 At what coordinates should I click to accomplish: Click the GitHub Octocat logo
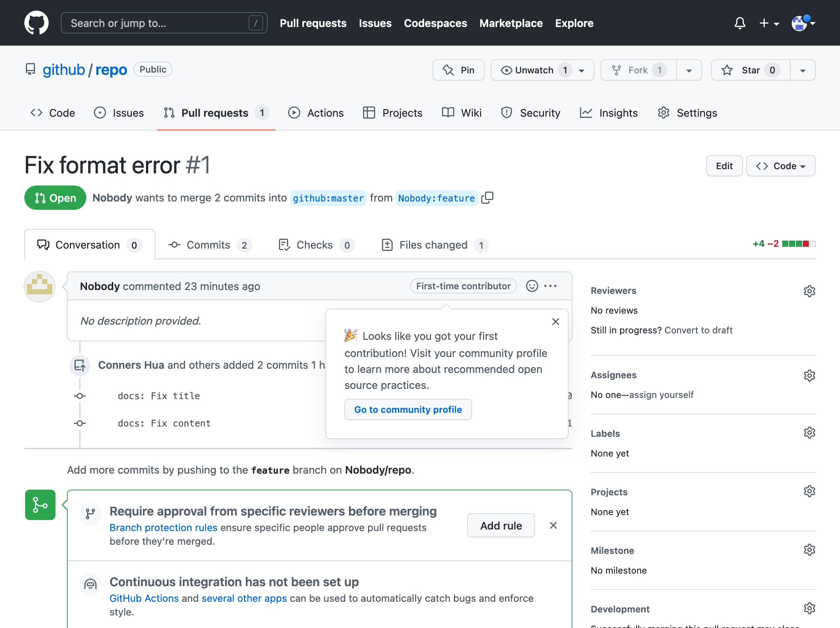pos(36,23)
